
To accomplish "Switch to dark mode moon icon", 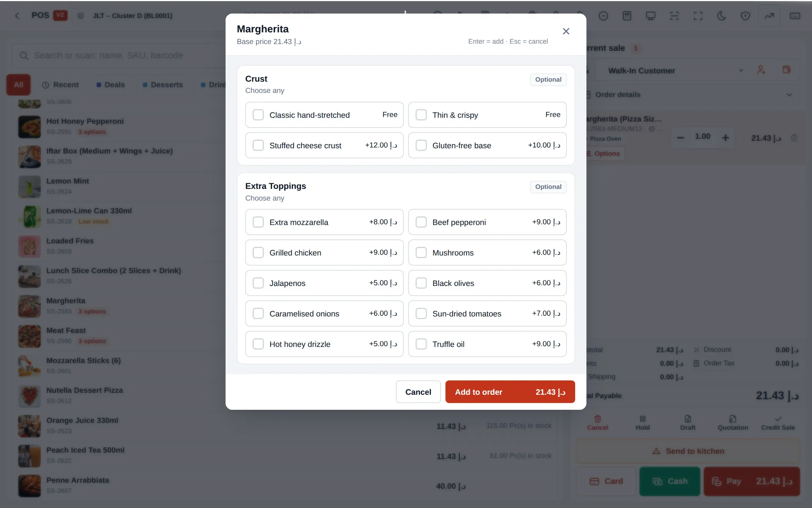I will [721, 16].
